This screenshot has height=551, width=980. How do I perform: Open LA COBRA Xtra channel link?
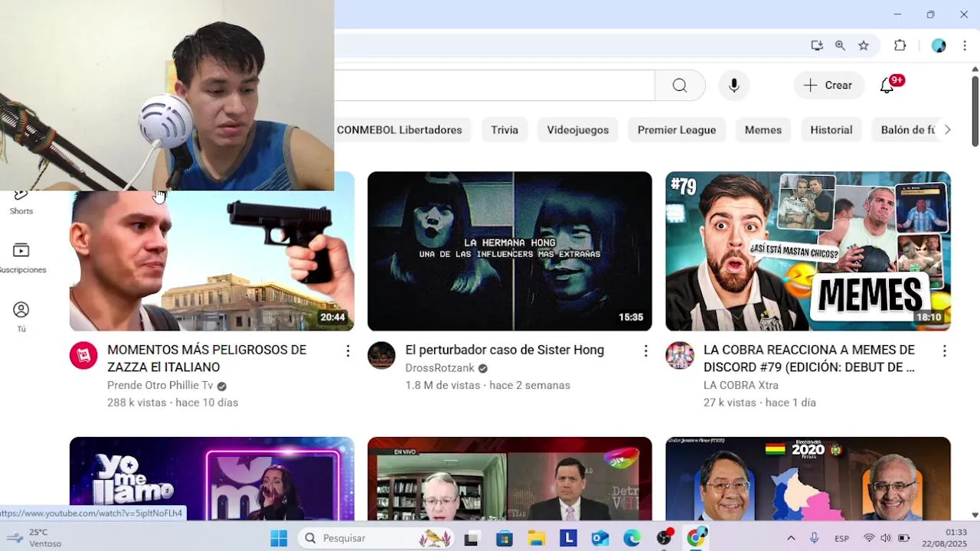coord(741,386)
